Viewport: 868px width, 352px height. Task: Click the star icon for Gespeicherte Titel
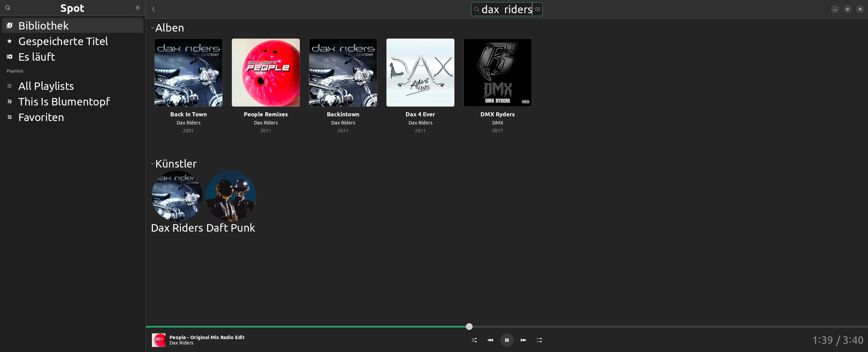pyautogui.click(x=9, y=41)
